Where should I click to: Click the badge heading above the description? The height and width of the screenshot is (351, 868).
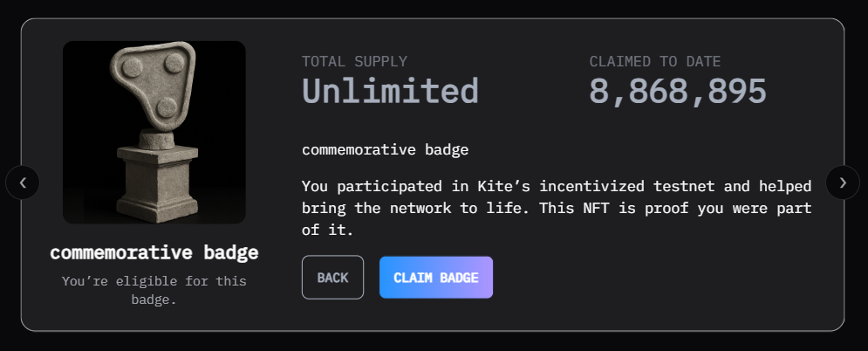click(x=385, y=149)
